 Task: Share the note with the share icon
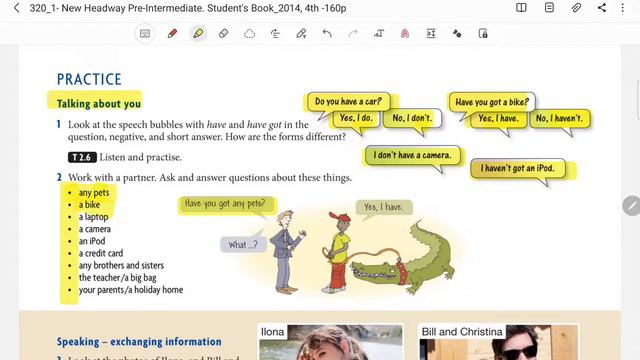[602, 8]
